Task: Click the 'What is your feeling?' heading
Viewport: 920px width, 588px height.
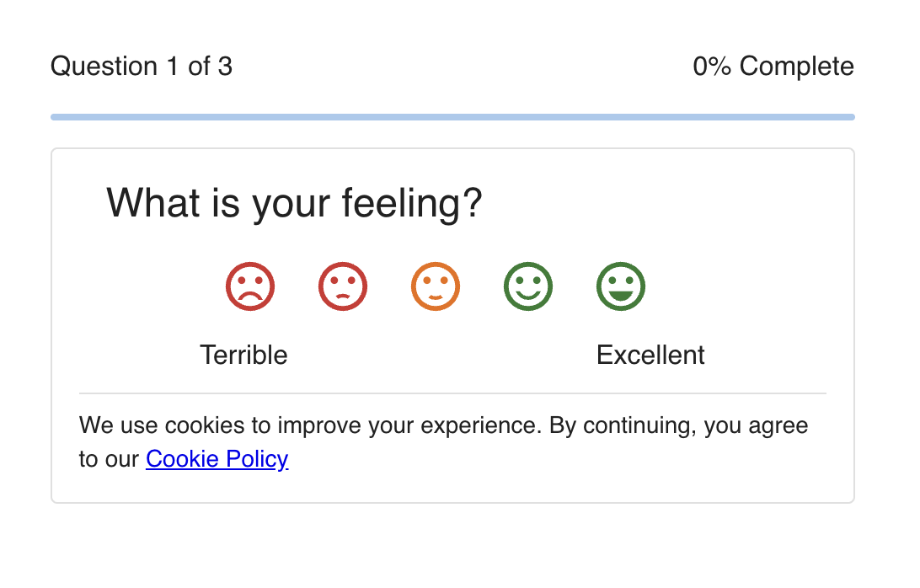Action: 294,203
